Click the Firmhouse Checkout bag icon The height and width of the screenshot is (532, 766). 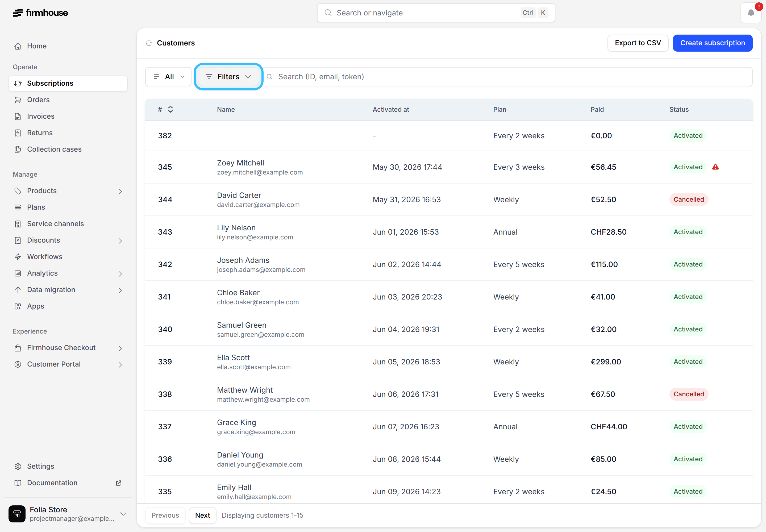[x=18, y=348]
